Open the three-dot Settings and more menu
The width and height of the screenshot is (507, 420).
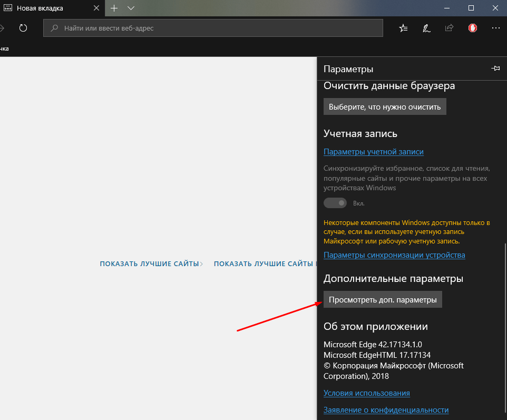coord(496,28)
